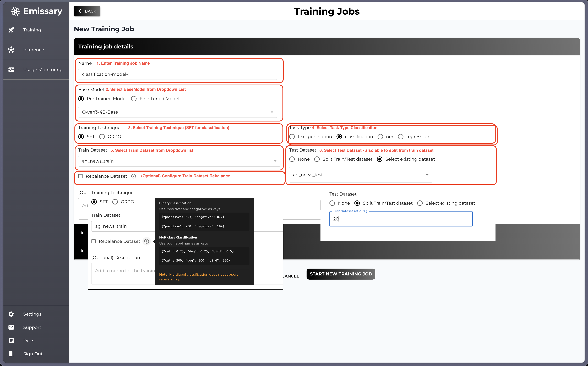The height and width of the screenshot is (366, 588).
Task: Click the info icon beside Rebalance Dataset
Action: click(x=133, y=176)
